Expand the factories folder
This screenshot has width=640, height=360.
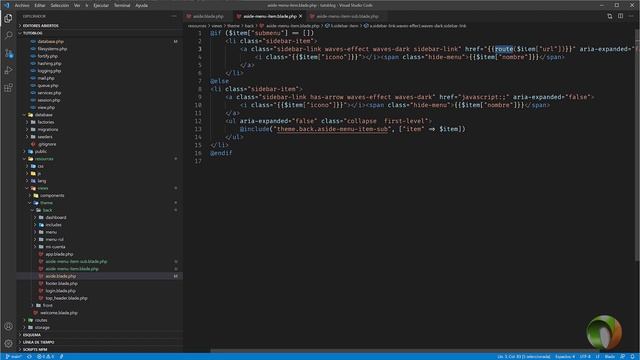click(x=46, y=122)
